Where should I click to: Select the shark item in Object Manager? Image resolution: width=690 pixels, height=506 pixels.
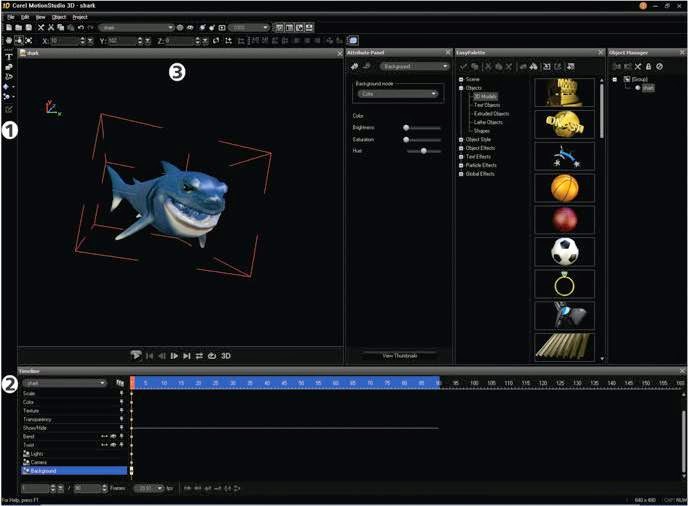[x=648, y=88]
